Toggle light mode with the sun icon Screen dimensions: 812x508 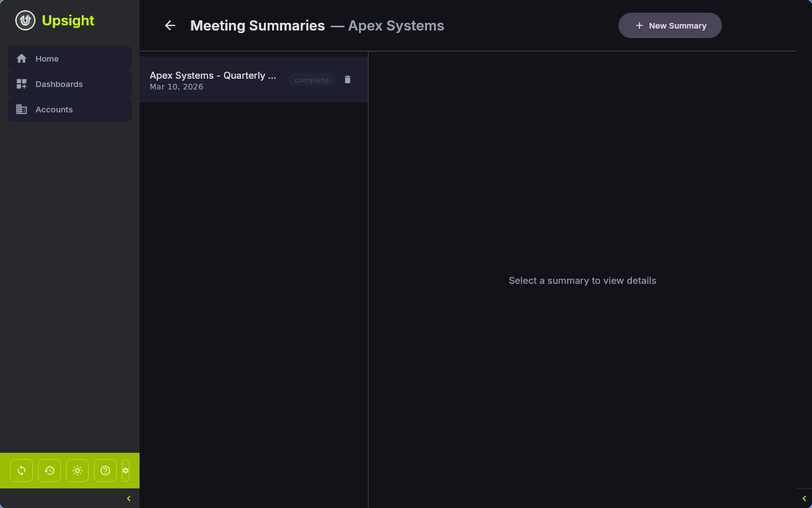pos(77,470)
